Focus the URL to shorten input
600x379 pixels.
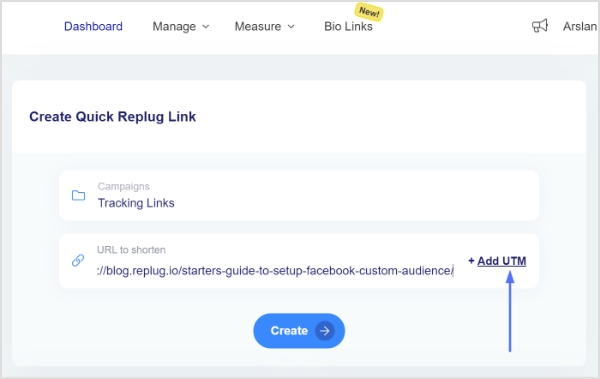(275, 271)
